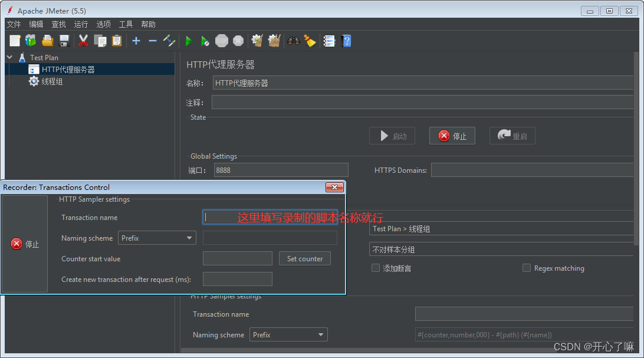
Task: Click the Reset search icon
Action: pyautogui.click(x=310, y=41)
